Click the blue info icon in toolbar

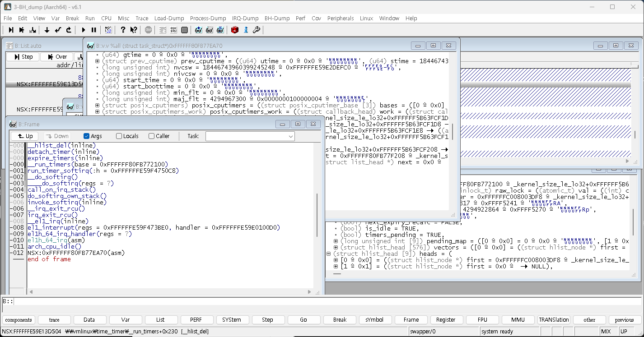point(246,30)
